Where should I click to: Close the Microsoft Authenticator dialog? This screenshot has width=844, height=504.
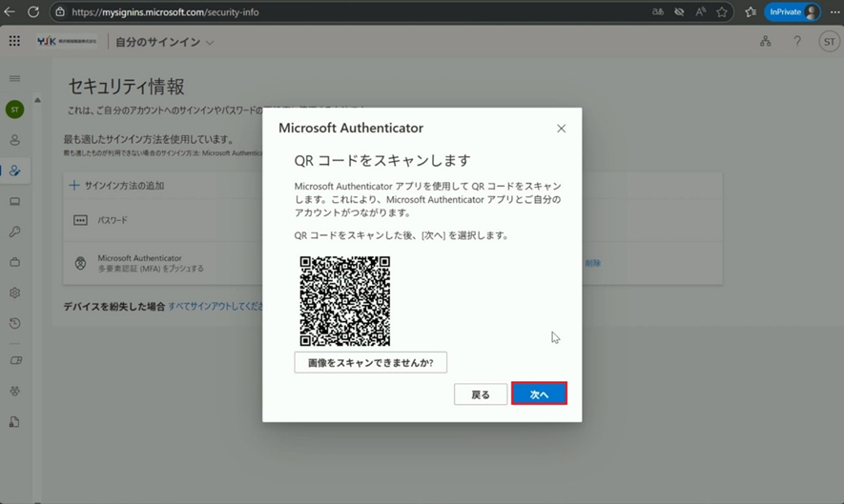click(561, 129)
